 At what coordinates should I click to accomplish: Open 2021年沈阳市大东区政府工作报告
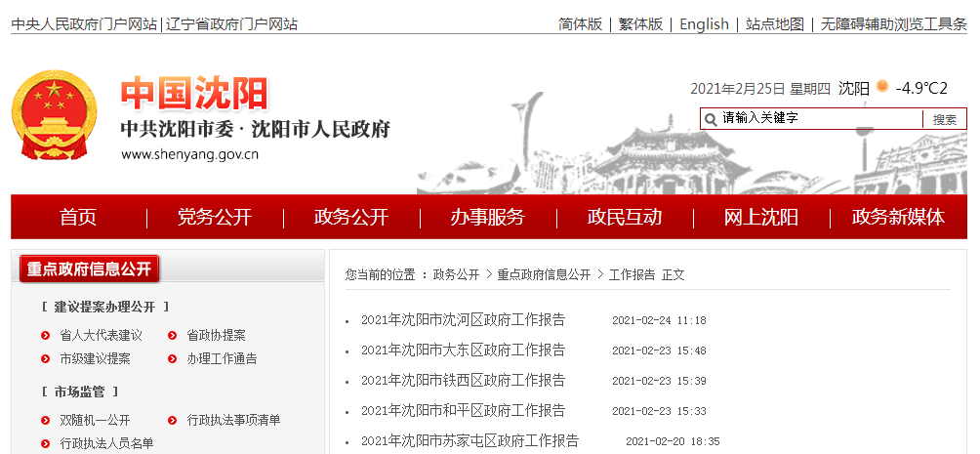point(463,350)
